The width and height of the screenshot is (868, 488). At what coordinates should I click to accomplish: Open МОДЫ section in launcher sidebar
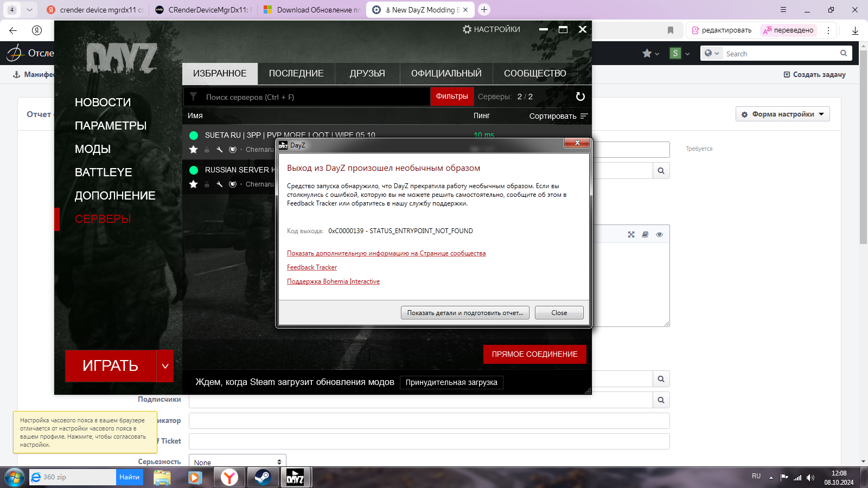[93, 149]
